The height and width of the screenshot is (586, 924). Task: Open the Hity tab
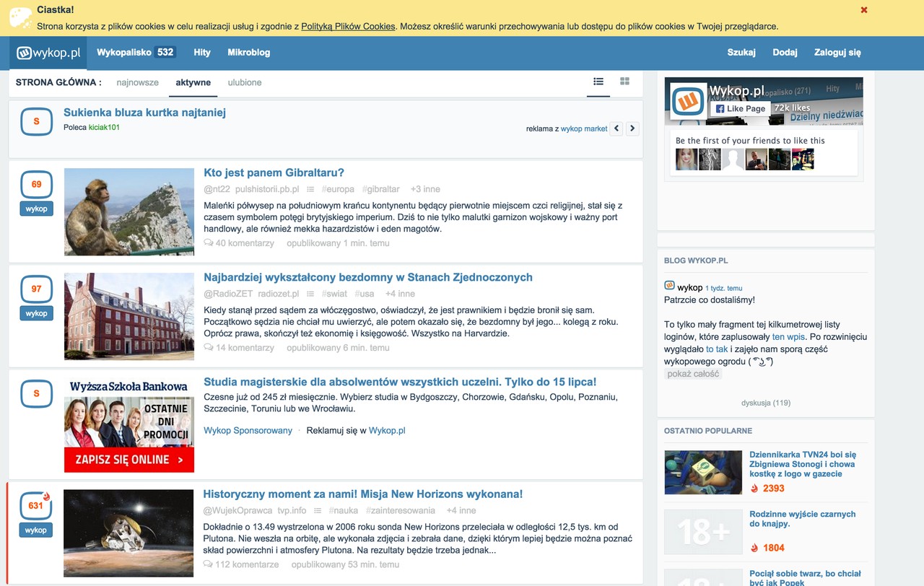click(x=202, y=53)
